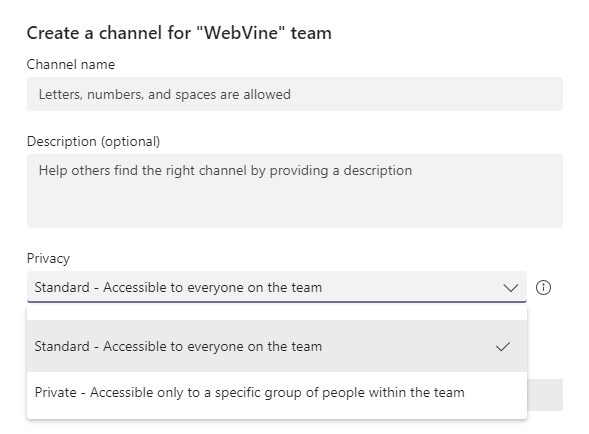Click the partially hidden gray button below dropdown

click(545, 395)
